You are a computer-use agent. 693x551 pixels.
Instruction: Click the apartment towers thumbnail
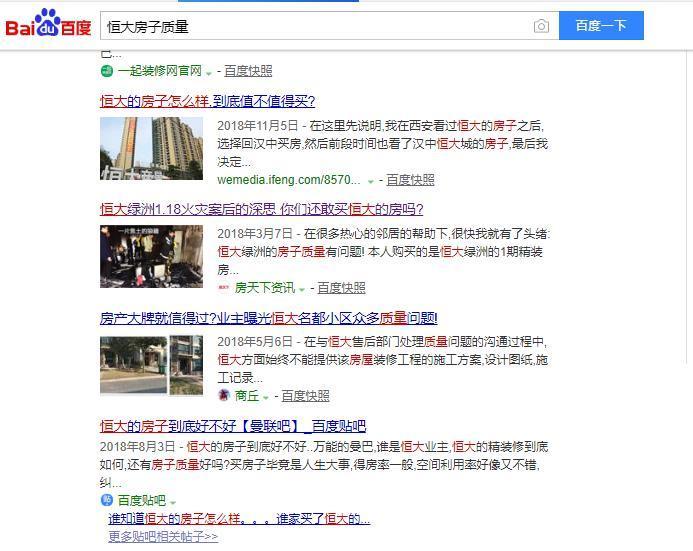152,148
